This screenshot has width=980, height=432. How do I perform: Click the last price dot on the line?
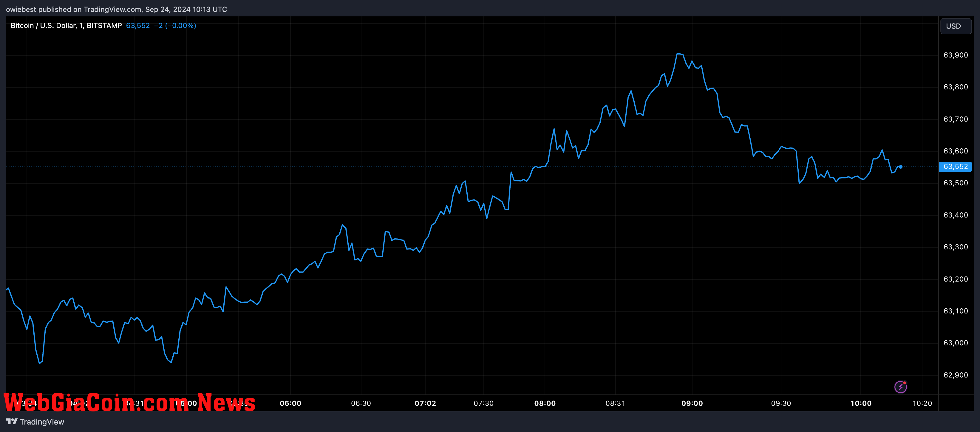tap(900, 167)
